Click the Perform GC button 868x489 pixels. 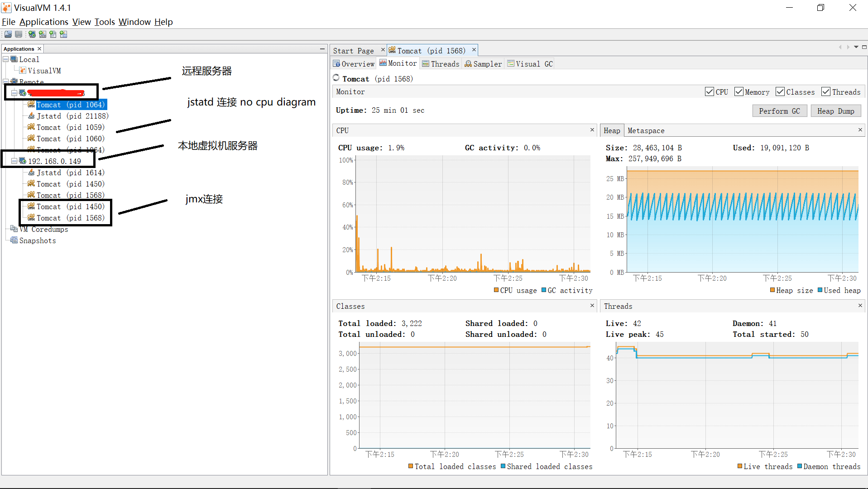tap(779, 110)
